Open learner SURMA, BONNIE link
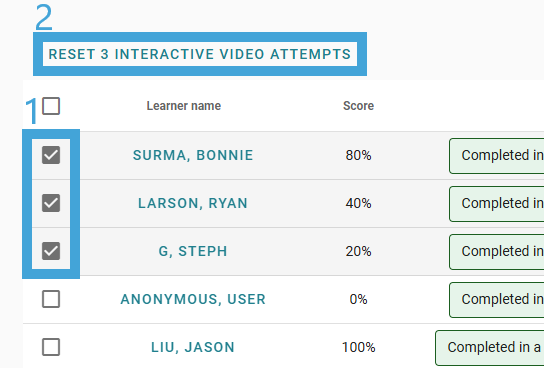 [193, 155]
